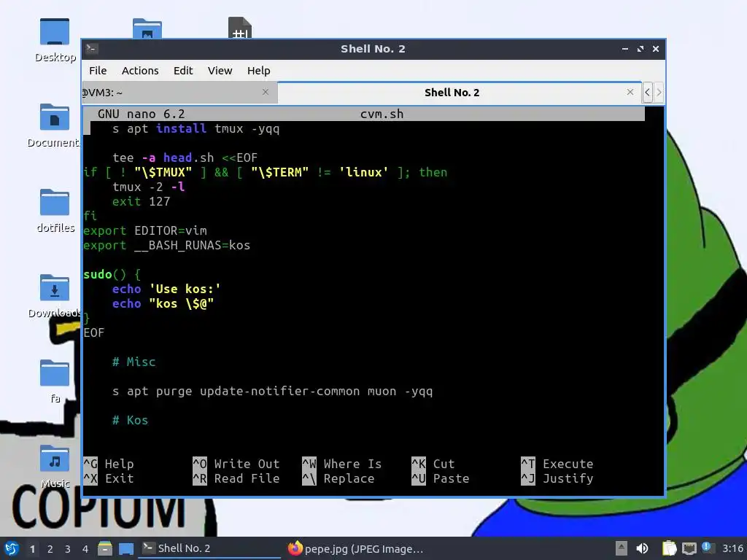The width and height of the screenshot is (747, 560).
Task: Click line 's apt install tmux -yqq'
Action: point(196,128)
